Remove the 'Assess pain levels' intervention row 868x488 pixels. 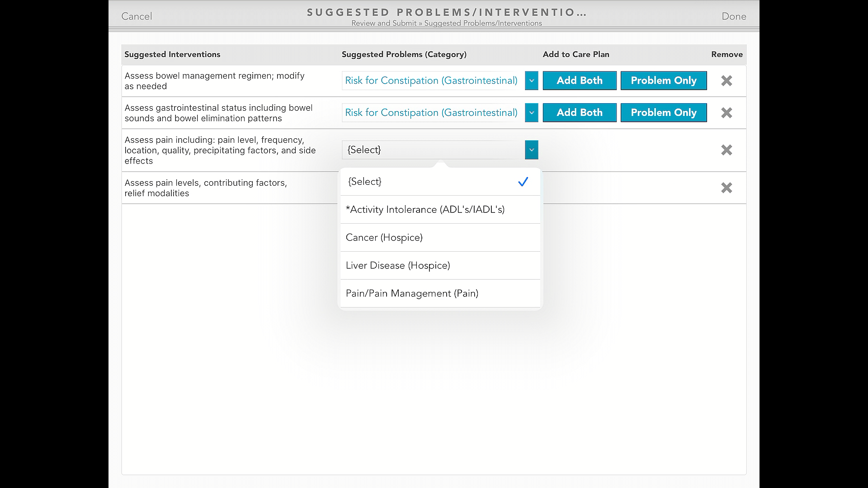tap(726, 188)
